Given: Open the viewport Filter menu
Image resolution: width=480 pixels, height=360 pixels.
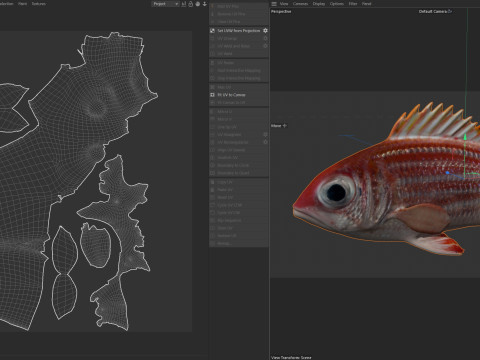Looking at the screenshot, I should tap(353, 4).
